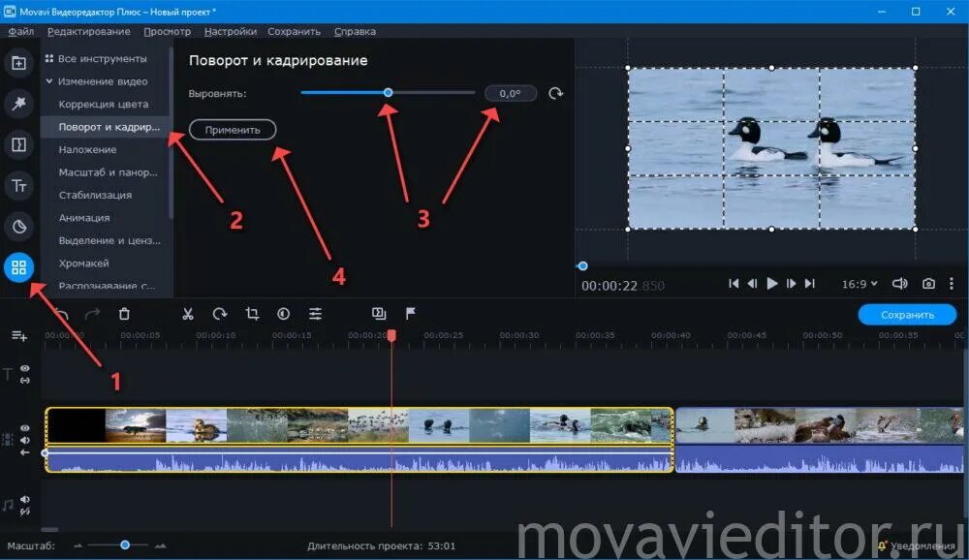The image size is (969, 560).
Task: Click the Undo arrow in timeline toolbar
Action: pyautogui.click(x=60, y=314)
